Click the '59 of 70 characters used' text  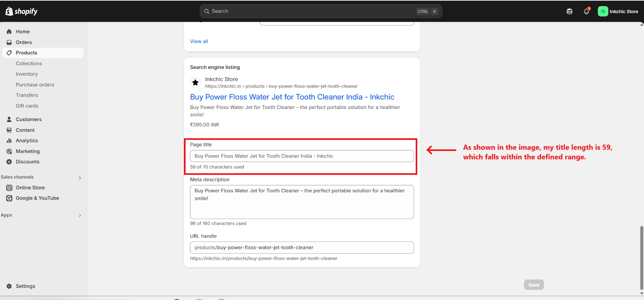[x=217, y=167]
